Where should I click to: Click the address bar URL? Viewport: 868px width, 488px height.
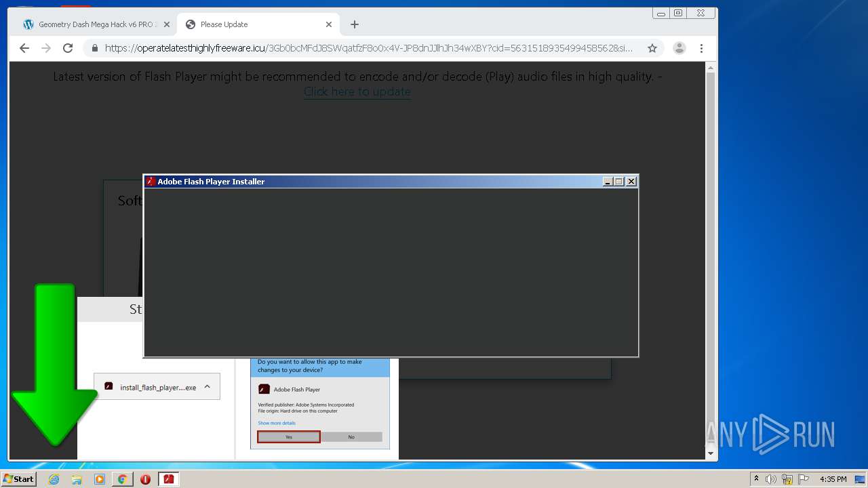369,48
